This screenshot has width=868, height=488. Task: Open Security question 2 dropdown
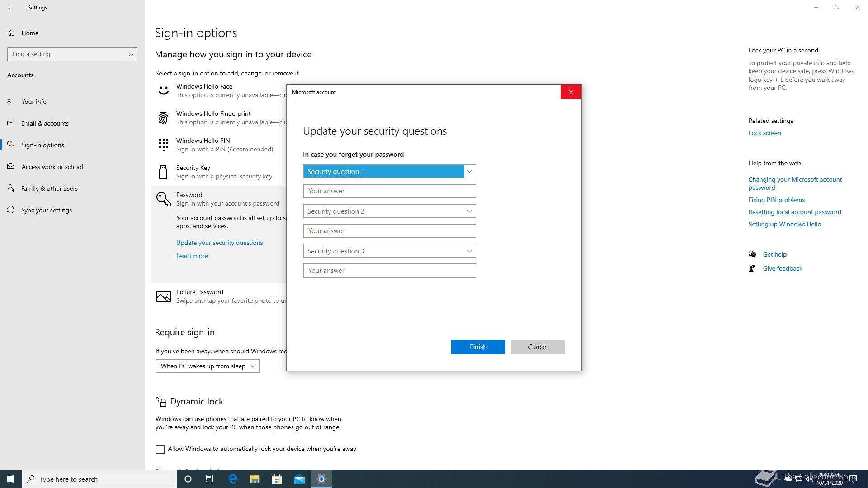389,211
